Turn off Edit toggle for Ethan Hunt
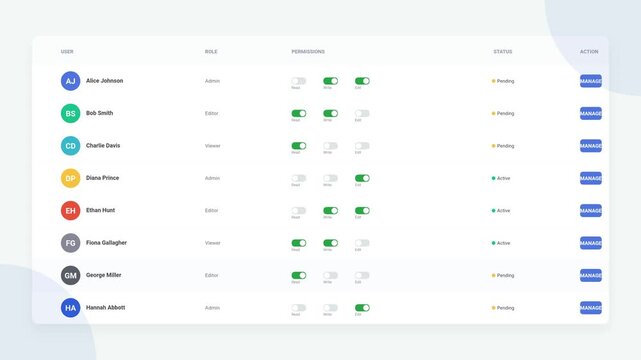 362,210
